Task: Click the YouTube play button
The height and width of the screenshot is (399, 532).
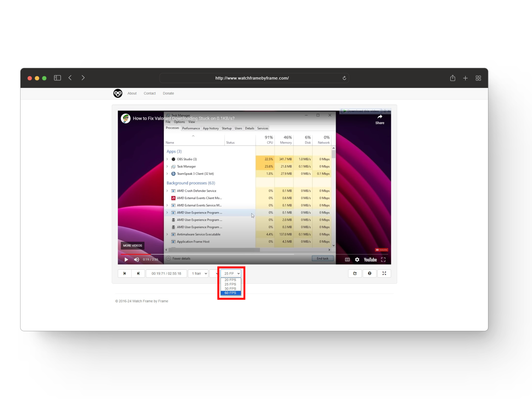Action: (126, 260)
